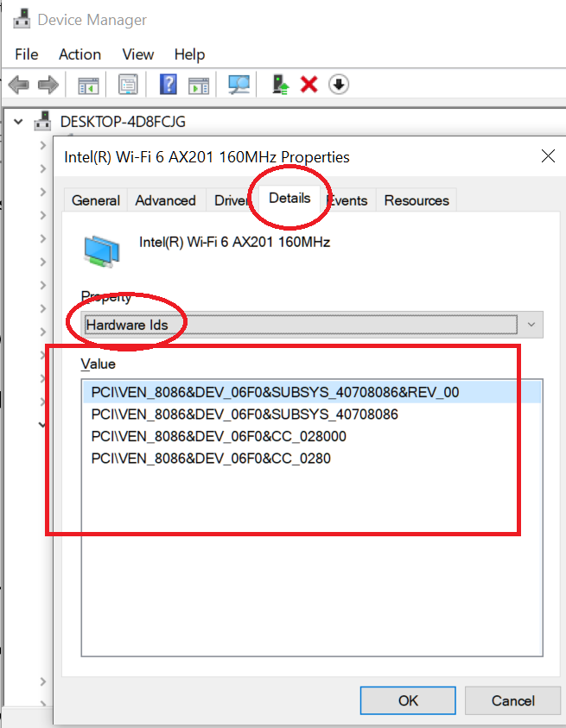Click the network adapter icon in Properties
The image size is (566, 728).
click(x=102, y=251)
